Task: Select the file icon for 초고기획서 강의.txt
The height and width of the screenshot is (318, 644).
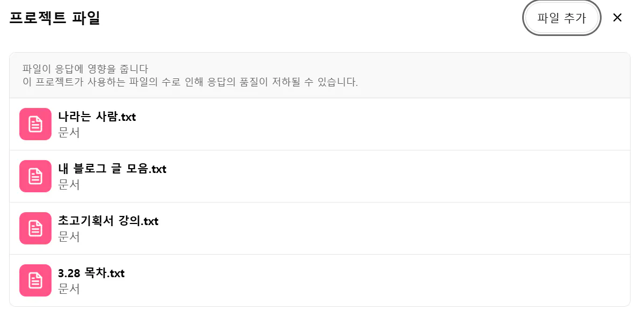Action: point(35,228)
